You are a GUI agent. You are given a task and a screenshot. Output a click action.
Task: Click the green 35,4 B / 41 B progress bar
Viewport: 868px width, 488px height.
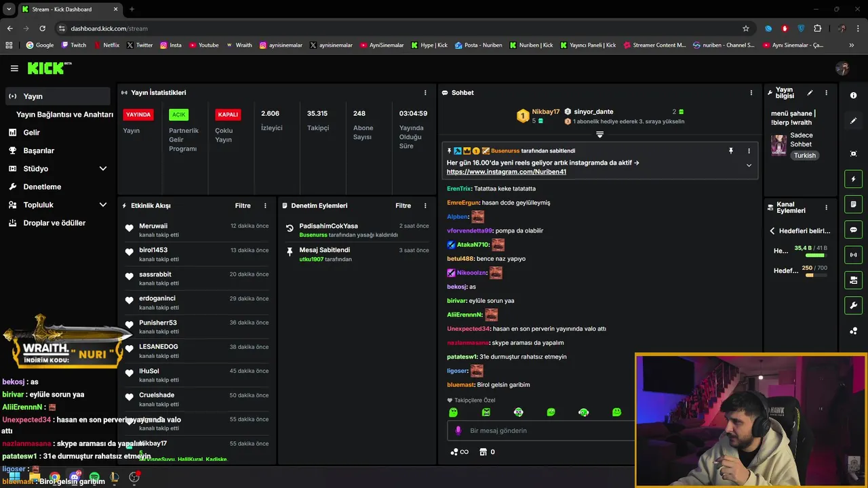pyautogui.click(x=816, y=256)
